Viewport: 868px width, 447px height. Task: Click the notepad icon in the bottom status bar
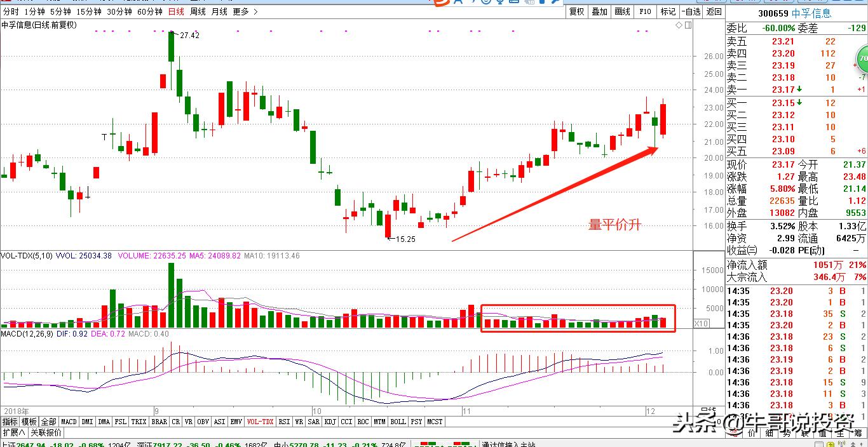coord(820,444)
